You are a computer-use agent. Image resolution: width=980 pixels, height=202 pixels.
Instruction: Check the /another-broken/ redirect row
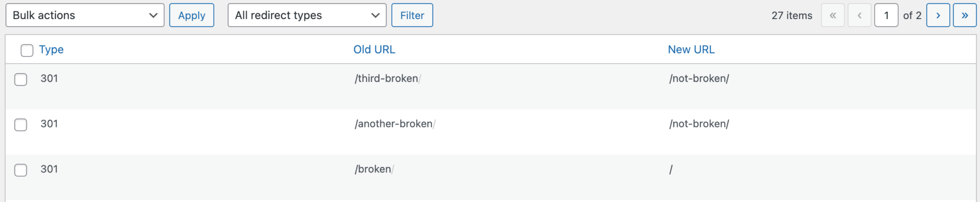click(21, 125)
